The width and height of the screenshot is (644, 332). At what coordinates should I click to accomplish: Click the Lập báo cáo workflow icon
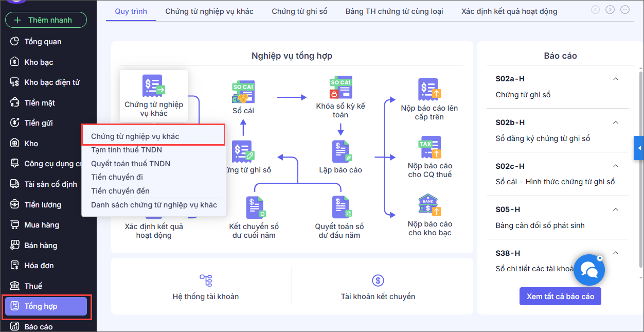(341, 151)
